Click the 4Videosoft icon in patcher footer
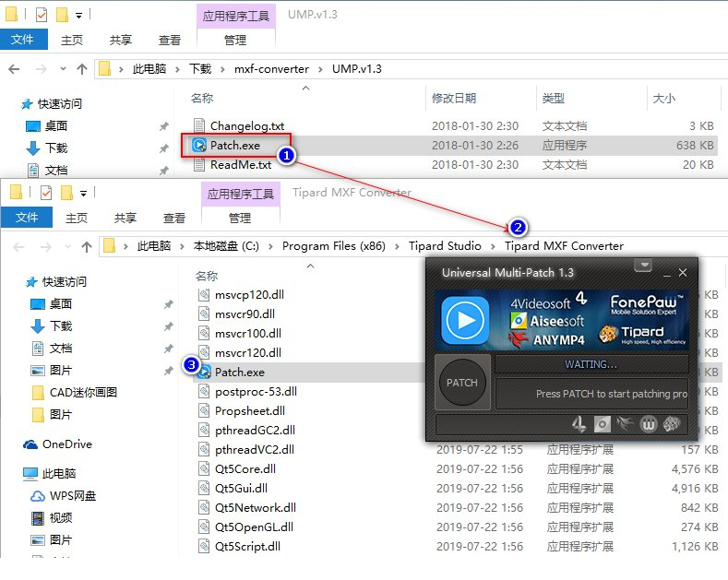 [579, 424]
